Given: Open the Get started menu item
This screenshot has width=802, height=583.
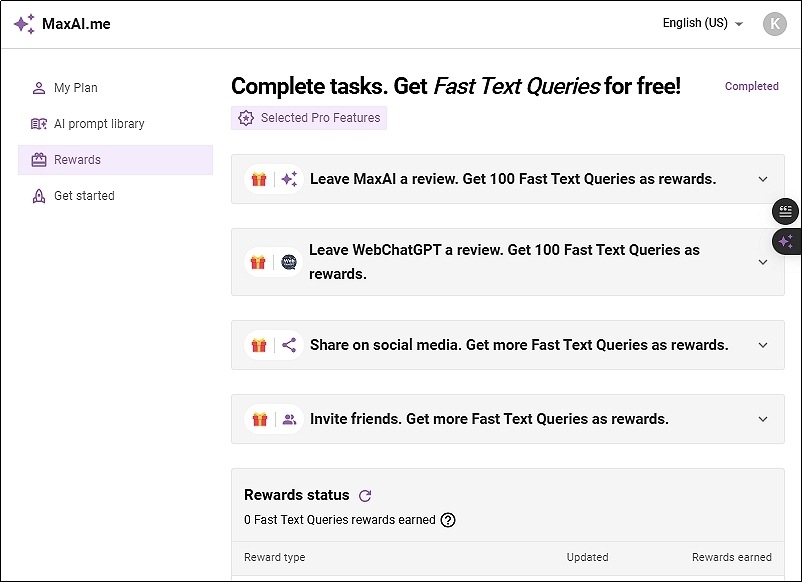Looking at the screenshot, I should pyautogui.click(x=85, y=196).
